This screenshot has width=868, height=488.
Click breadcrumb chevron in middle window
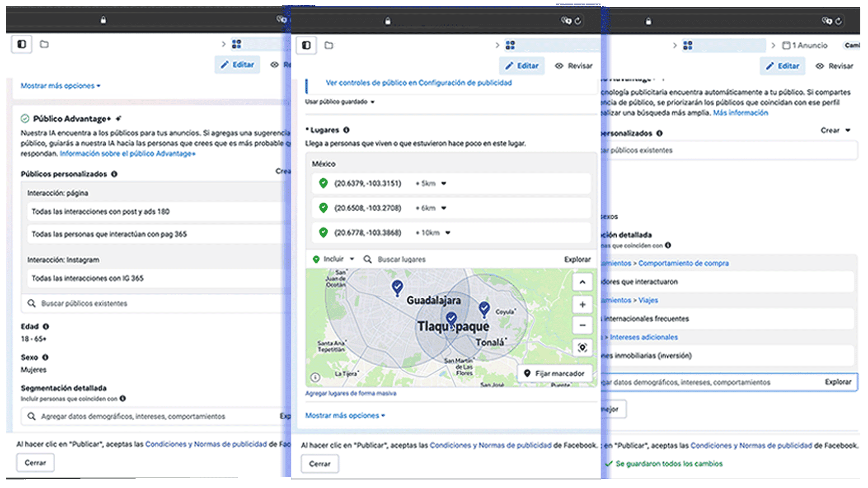pos(497,45)
